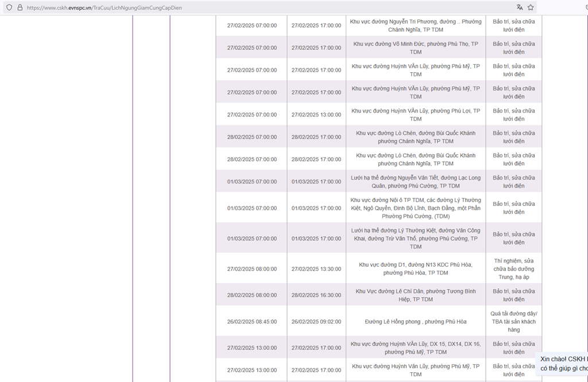The width and height of the screenshot is (588, 382).
Task: Click the Huỳnh Văn Lũy, DX 15, DX14 cell
Action: tap(416, 348)
